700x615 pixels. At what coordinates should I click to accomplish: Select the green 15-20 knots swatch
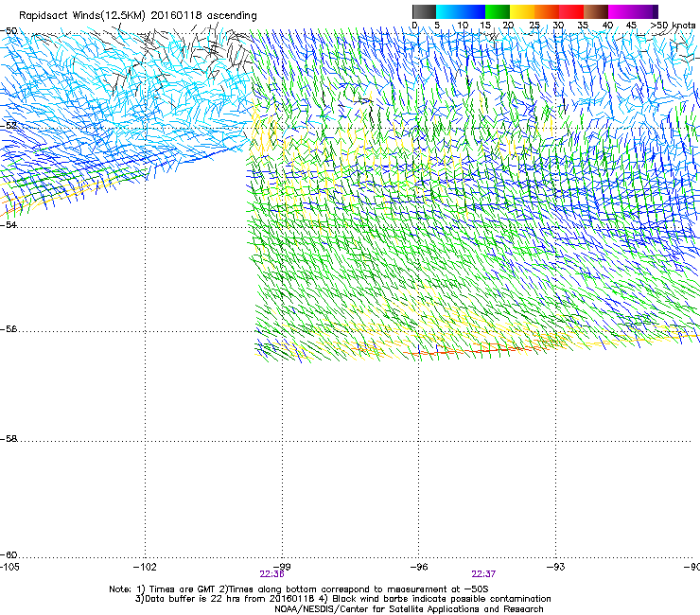[x=498, y=11]
